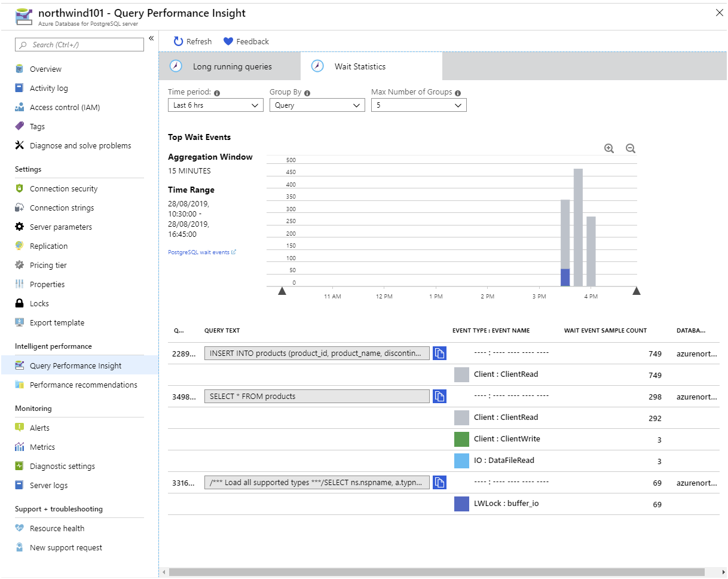Viewport: 728px width, 579px height.
Task: Click the Server parameters gear icon
Action: point(20,227)
